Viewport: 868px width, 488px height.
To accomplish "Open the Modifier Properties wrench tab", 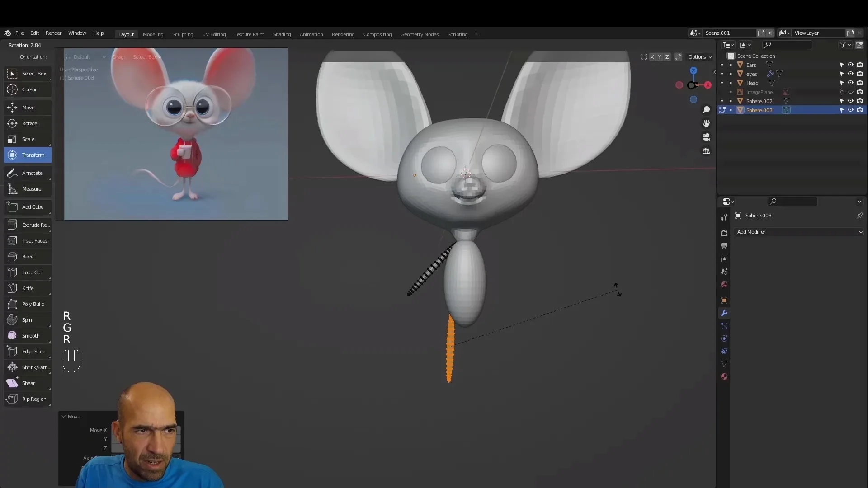I will point(724,313).
